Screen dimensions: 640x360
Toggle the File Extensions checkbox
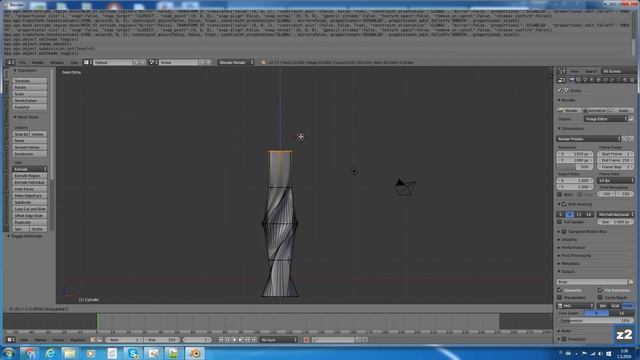[x=600, y=290]
